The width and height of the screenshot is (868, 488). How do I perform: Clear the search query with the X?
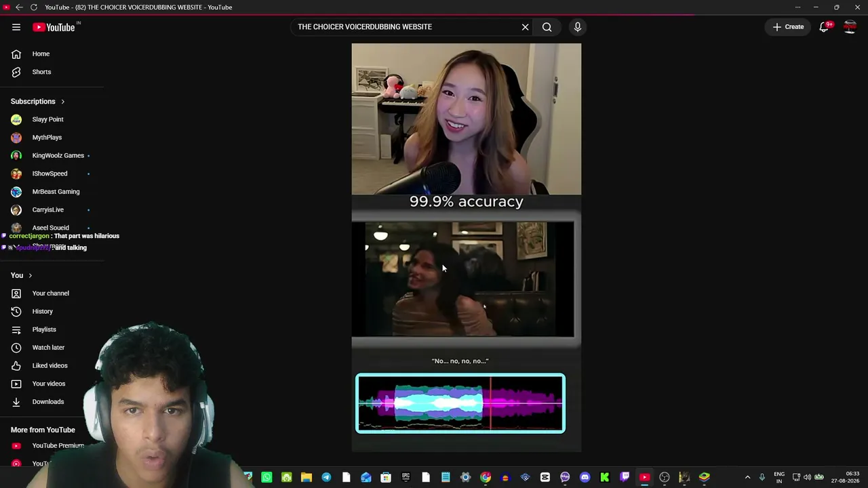(x=525, y=27)
